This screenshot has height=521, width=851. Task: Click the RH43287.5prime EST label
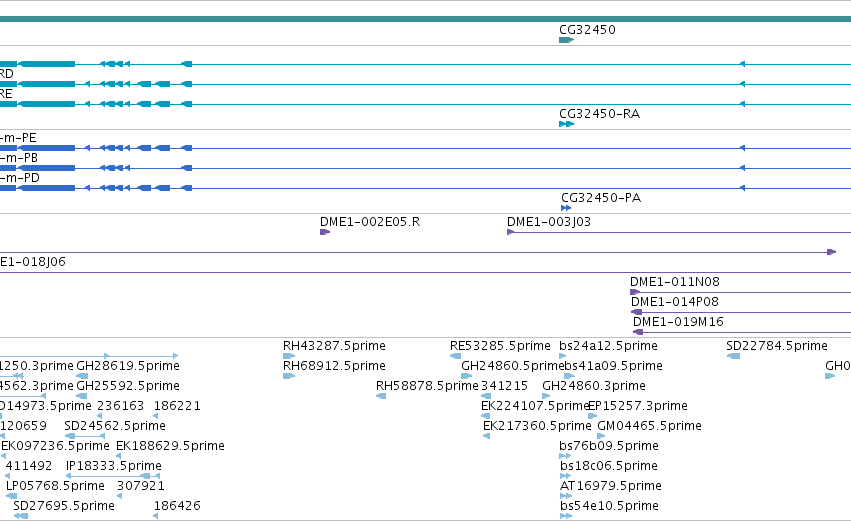[x=334, y=346]
